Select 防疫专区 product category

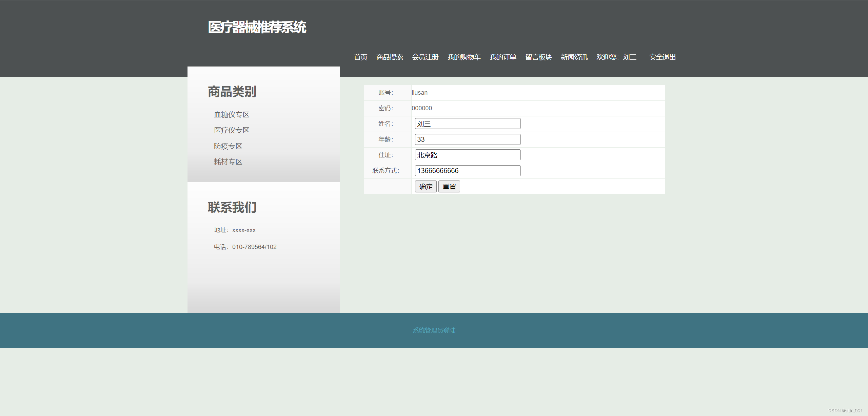tap(228, 146)
